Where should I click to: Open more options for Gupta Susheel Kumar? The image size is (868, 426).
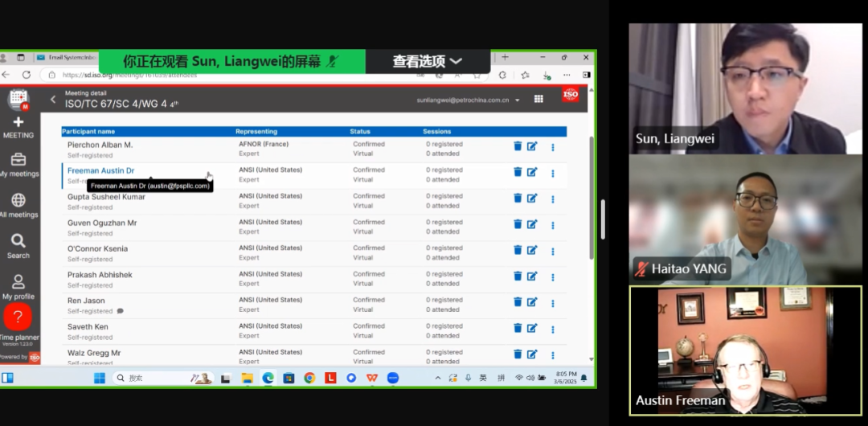[x=553, y=199]
